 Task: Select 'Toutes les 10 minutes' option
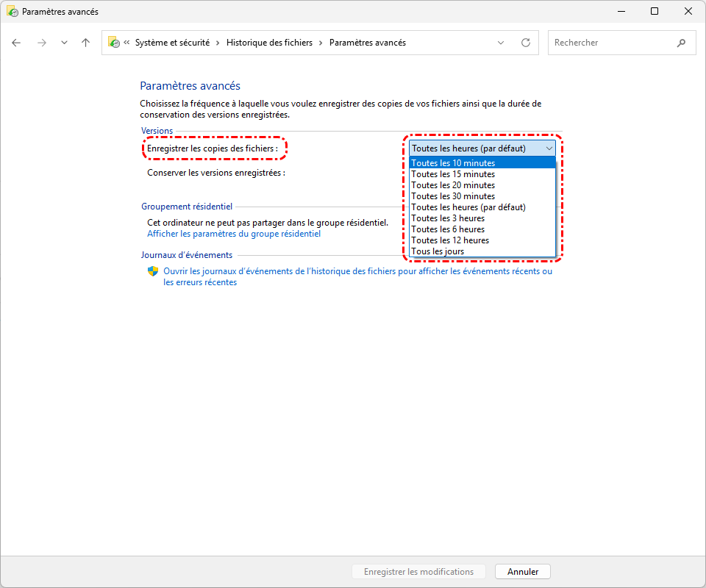[x=453, y=163]
